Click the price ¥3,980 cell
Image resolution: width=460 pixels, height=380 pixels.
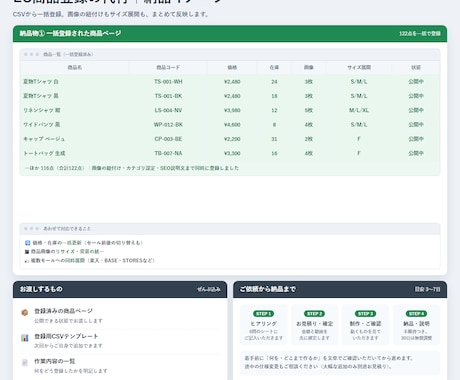[232, 110]
